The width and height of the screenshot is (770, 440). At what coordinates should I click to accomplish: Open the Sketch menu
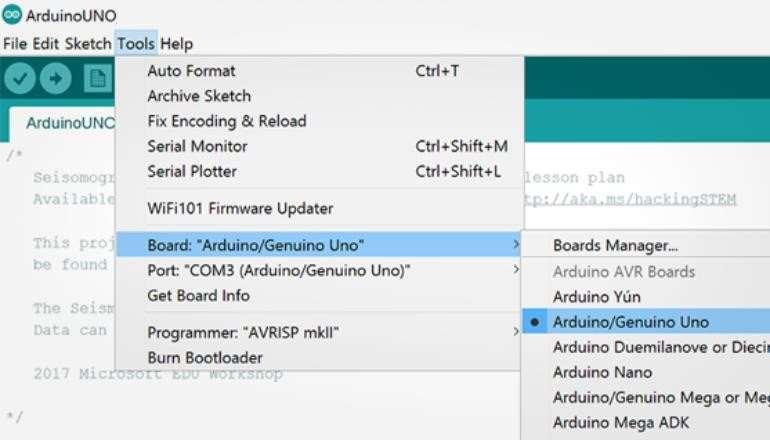(88, 44)
